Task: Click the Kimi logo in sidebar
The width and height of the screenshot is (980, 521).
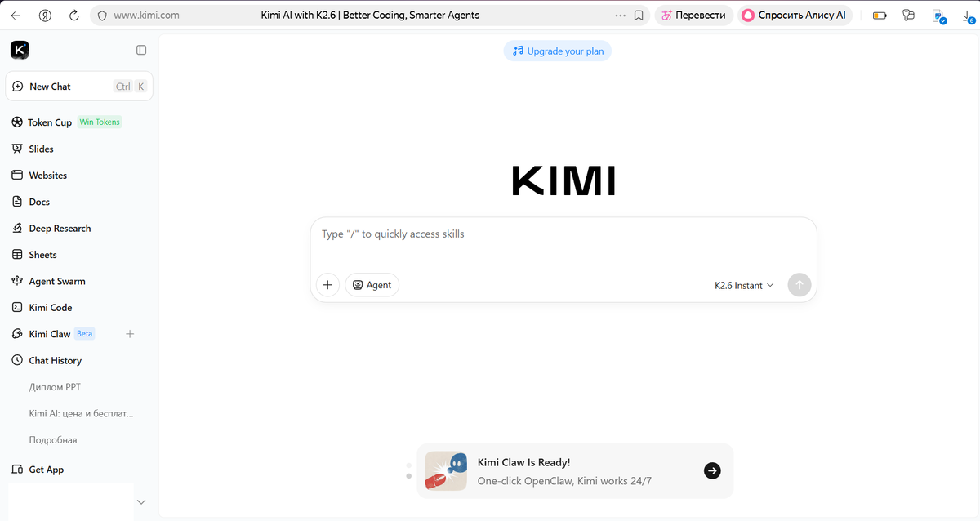Action: (20, 50)
